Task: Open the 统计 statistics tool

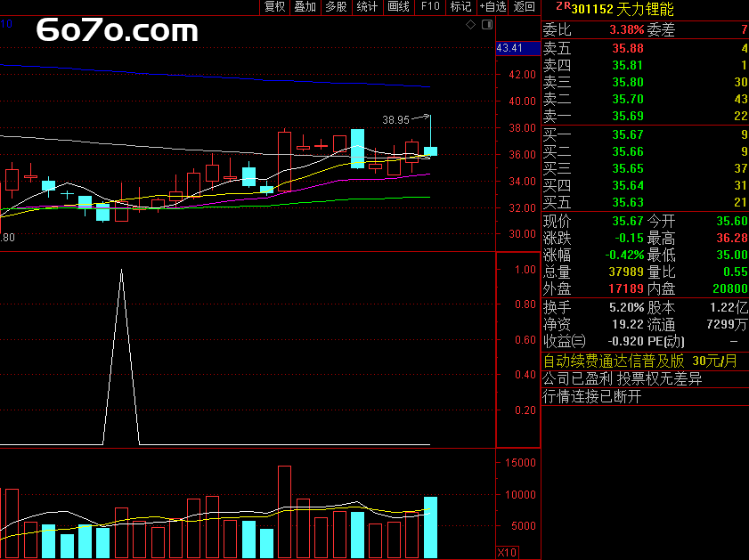Action: [x=367, y=7]
